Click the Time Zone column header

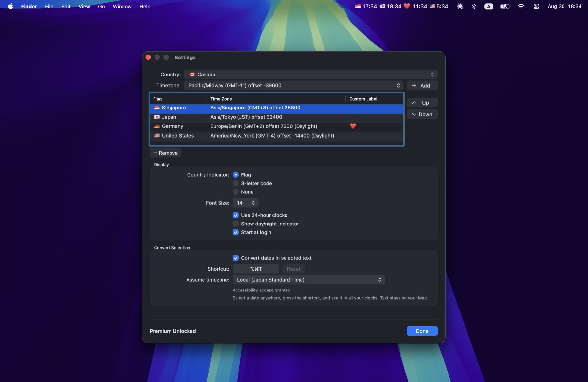pos(276,99)
